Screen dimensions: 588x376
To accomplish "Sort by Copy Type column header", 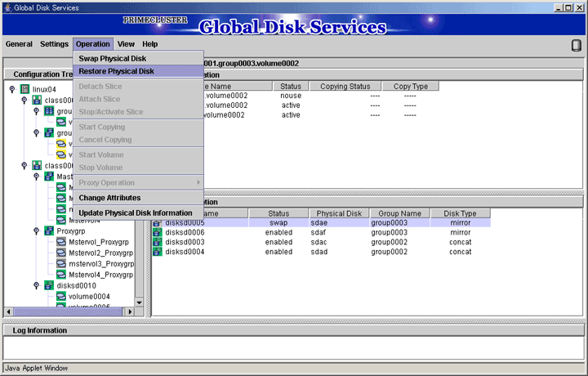I will [x=411, y=87].
